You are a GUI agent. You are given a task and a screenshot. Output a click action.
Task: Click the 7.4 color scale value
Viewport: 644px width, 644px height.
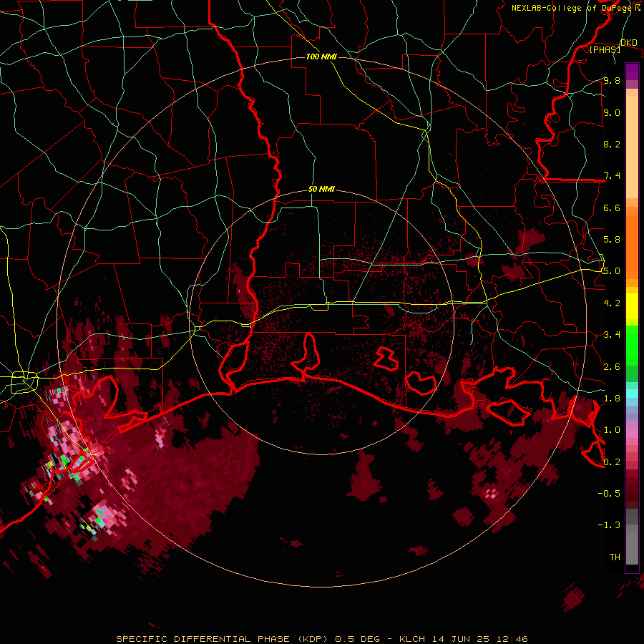point(612,176)
